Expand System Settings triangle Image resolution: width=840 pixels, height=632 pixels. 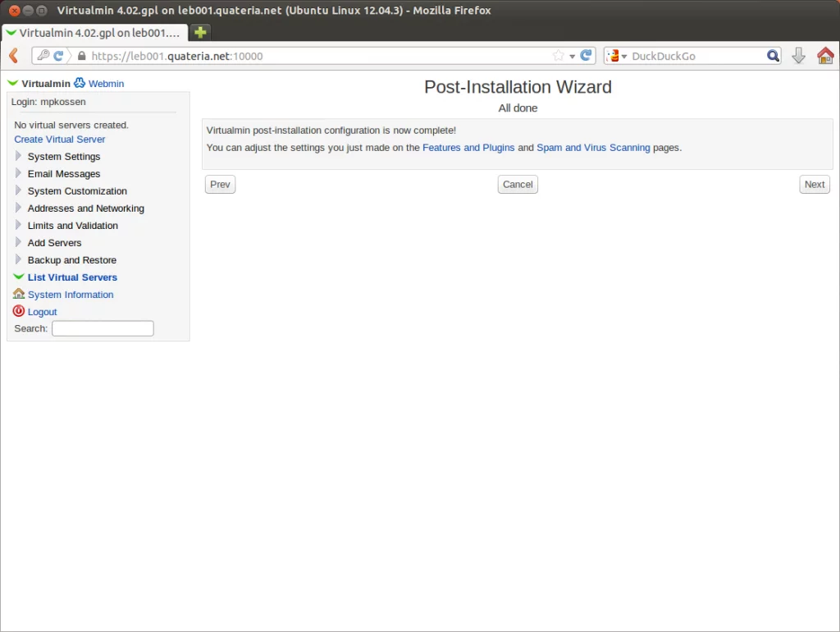[18, 156]
